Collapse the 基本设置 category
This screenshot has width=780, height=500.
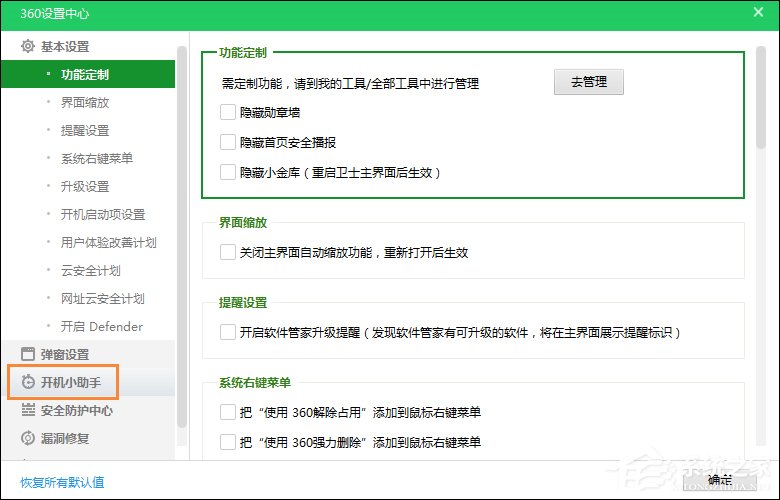click(65, 46)
